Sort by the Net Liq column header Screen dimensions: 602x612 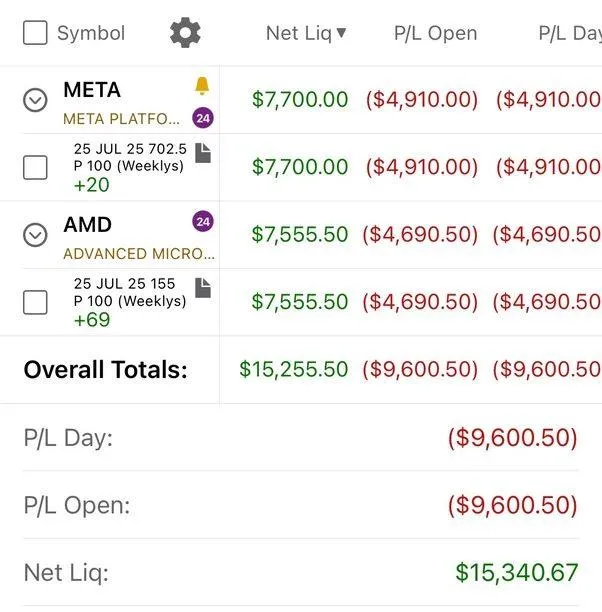point(306,33)
